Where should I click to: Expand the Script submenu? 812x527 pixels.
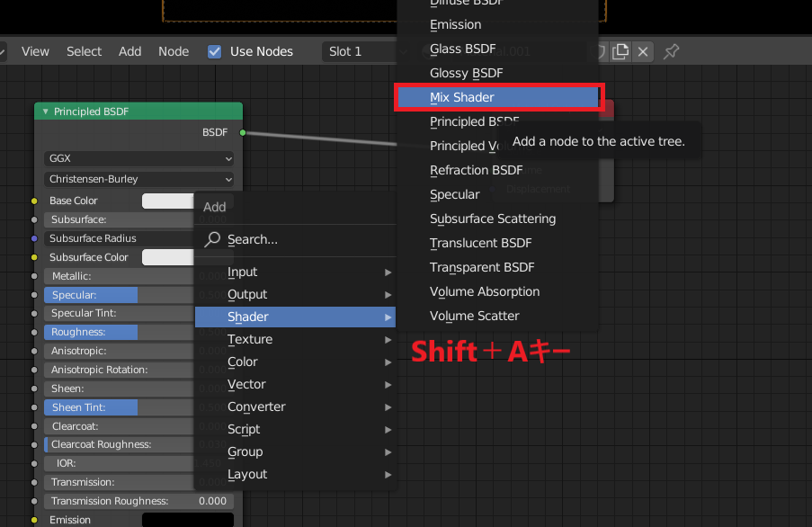click(295, 429)
